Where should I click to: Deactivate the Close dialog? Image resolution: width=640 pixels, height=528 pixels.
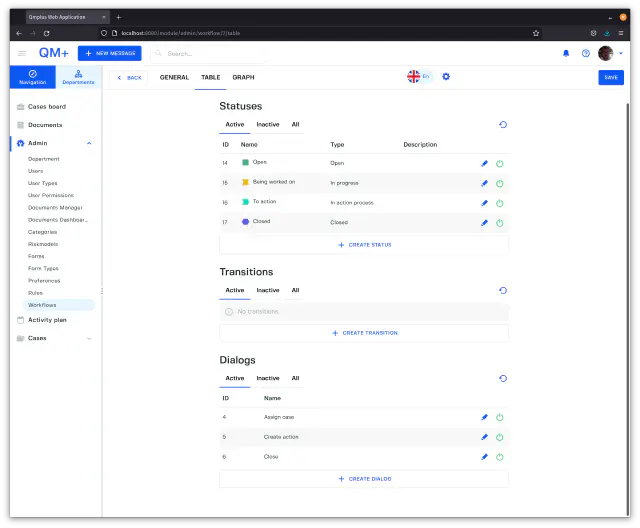pyautogui.click(x=500, y=457)
